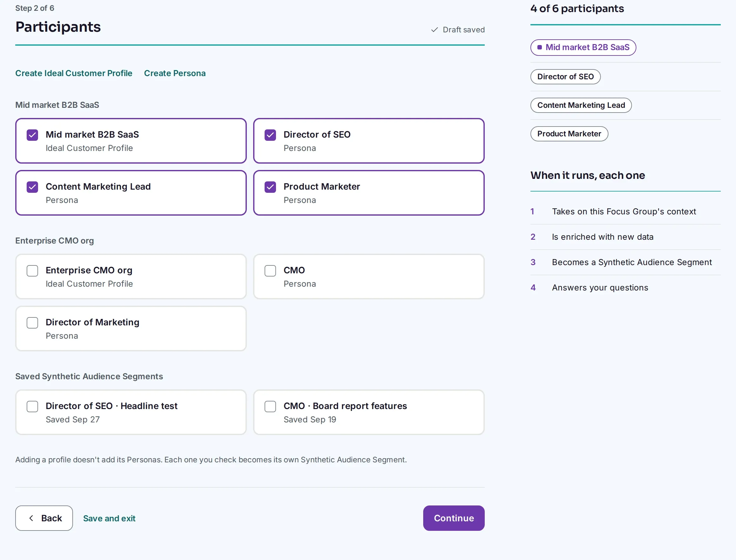
Task: Click the Back button
Action: [44, 518]
